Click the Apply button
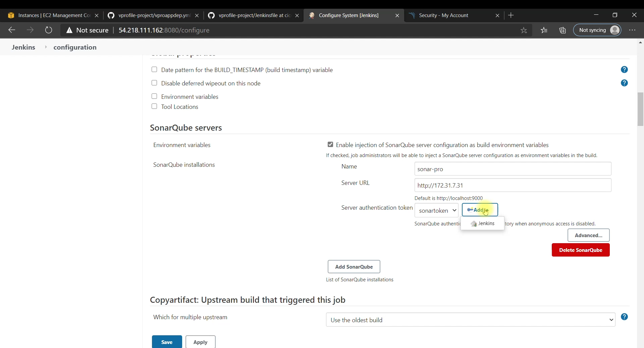 coord(200,342)
